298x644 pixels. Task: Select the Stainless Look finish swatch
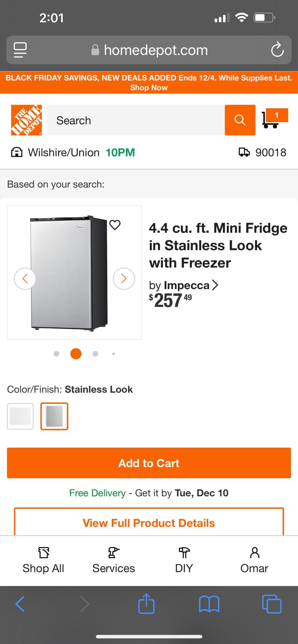point(54,416)
